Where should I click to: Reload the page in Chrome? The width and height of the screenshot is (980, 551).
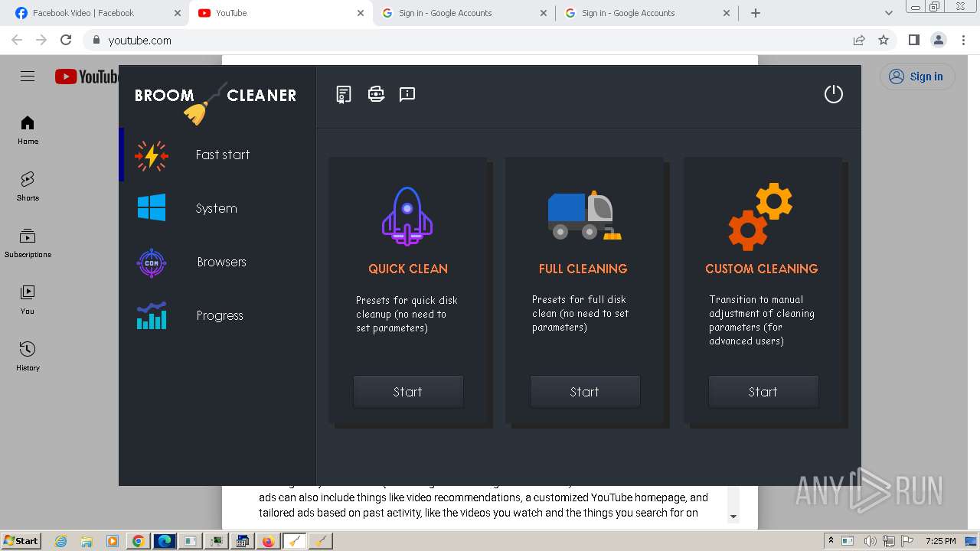(x=66, y=40)
